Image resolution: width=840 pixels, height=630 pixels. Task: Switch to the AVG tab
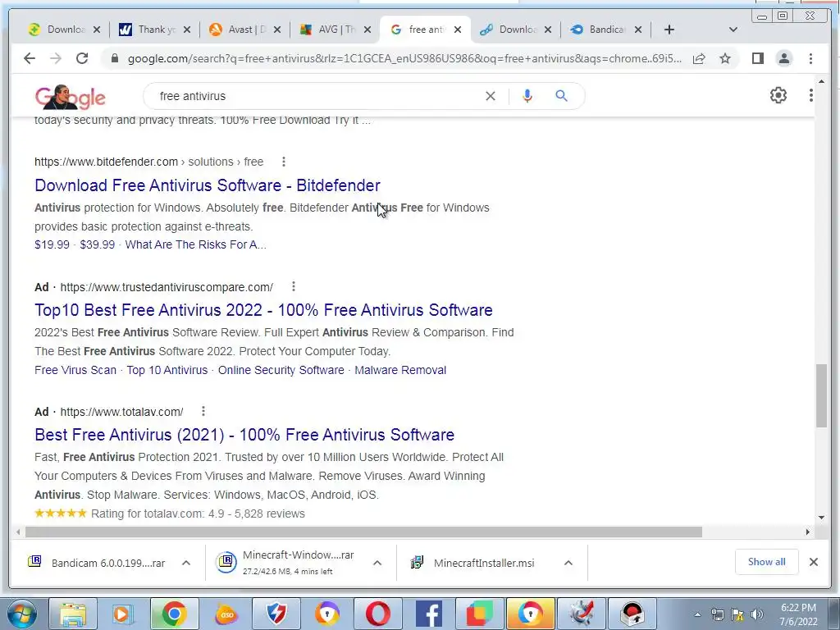coord(335,30)
